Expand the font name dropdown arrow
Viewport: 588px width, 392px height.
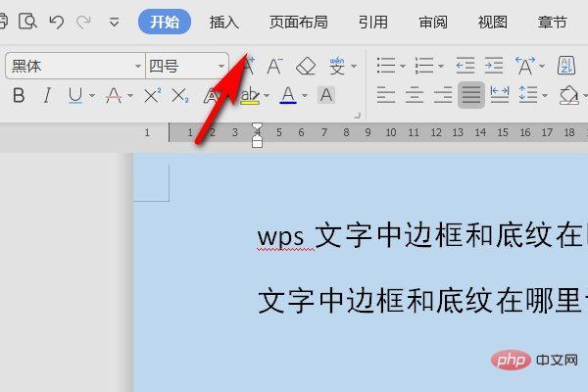(138, 66)
